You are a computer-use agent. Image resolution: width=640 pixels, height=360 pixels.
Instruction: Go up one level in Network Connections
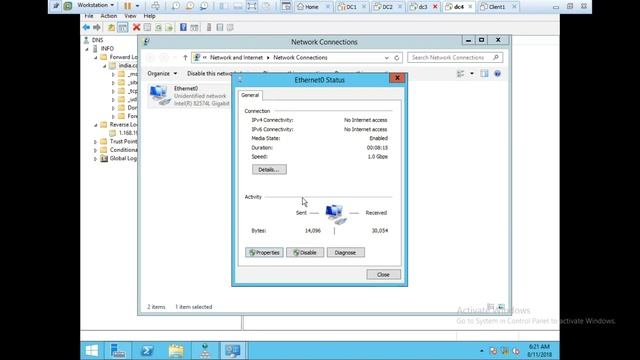click(x=185, y=58)
